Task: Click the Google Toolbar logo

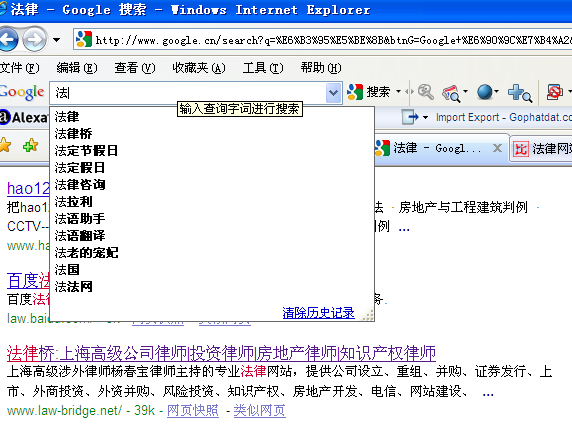Action: point(22,92)
